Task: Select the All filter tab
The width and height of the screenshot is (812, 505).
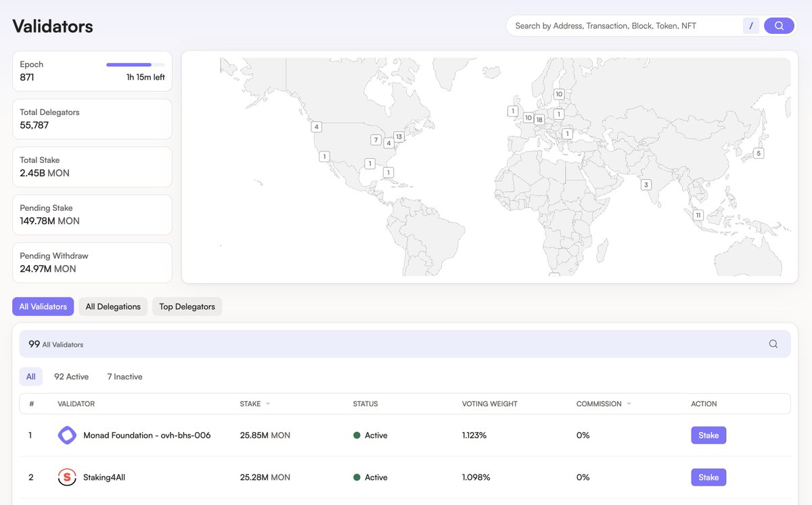Action: (31, 377)
